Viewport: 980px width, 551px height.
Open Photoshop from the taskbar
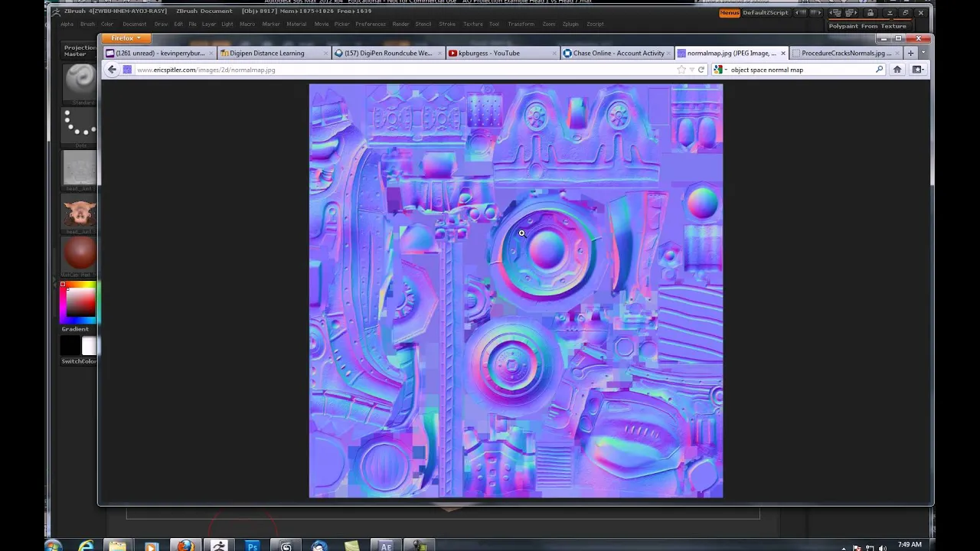(252, 546)
